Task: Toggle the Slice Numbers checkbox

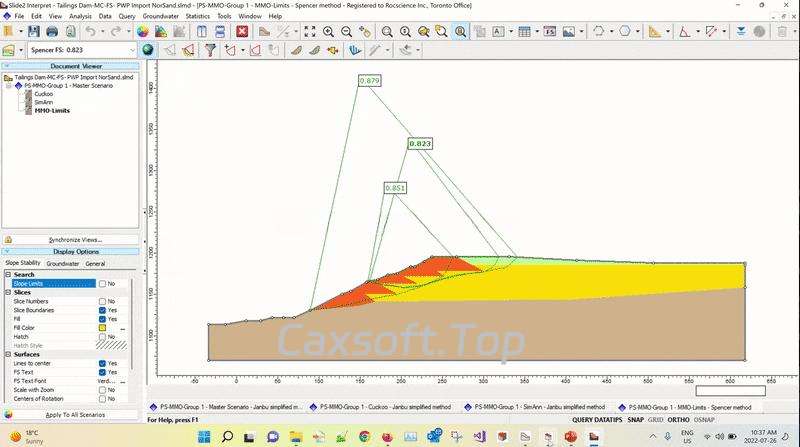Action: click(102, 301)
